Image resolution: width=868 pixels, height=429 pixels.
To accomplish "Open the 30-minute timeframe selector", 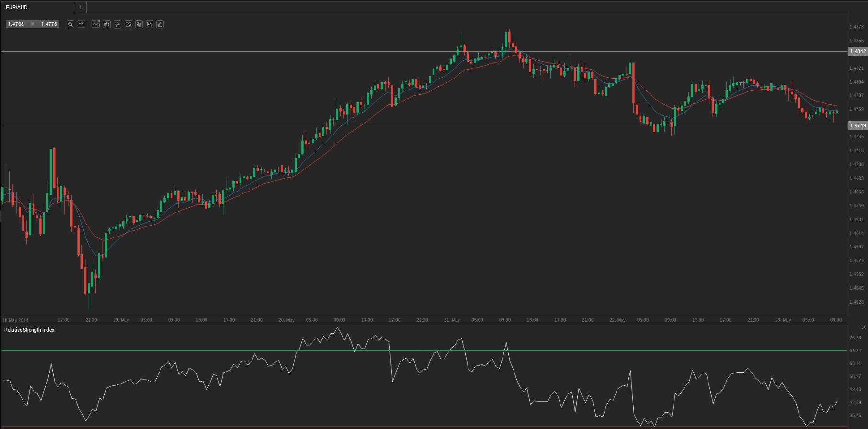I will 96,24.
